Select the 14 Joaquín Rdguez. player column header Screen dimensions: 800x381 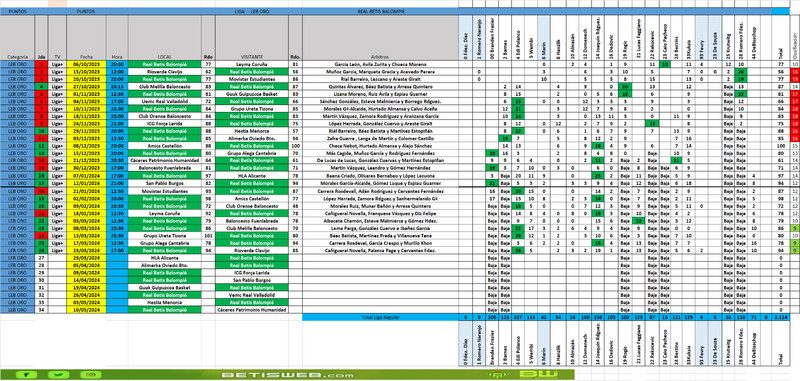click(597, 38)
